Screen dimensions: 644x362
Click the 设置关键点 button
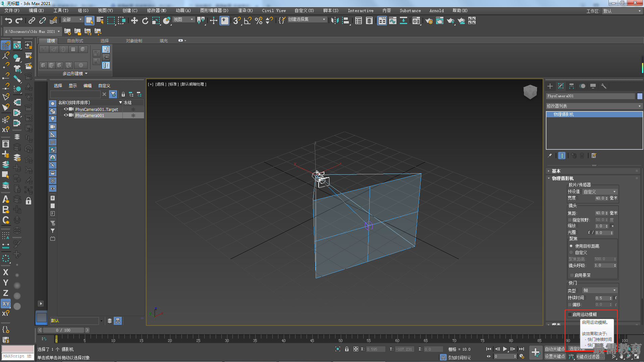pyautogui.click(x=555, y=357)
